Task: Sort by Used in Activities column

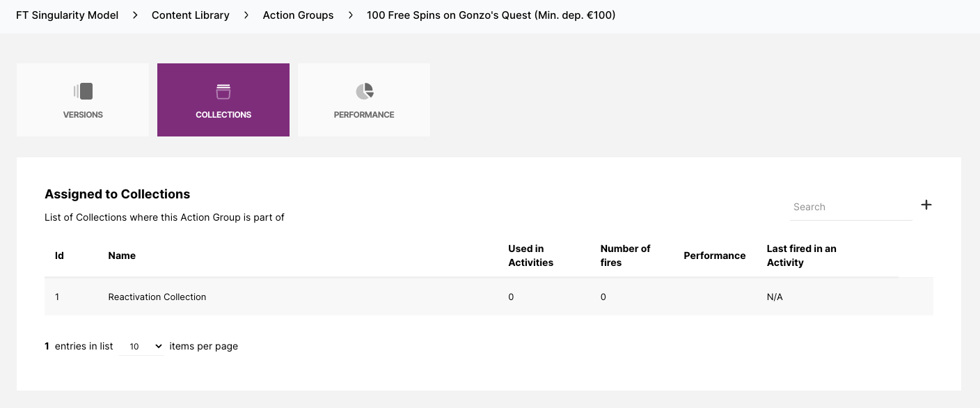Action: pyautogui.click(x=530, y=256)
